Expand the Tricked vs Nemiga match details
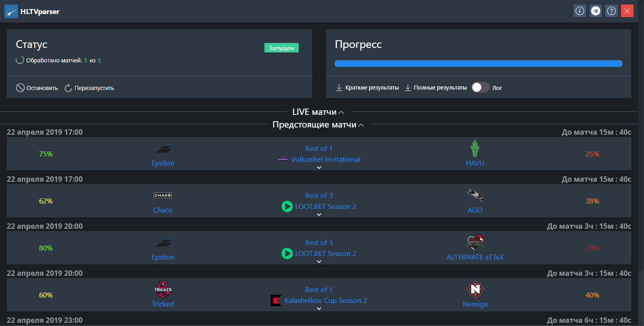This screenshot has height=326, width=644. [x=319, y=308]
